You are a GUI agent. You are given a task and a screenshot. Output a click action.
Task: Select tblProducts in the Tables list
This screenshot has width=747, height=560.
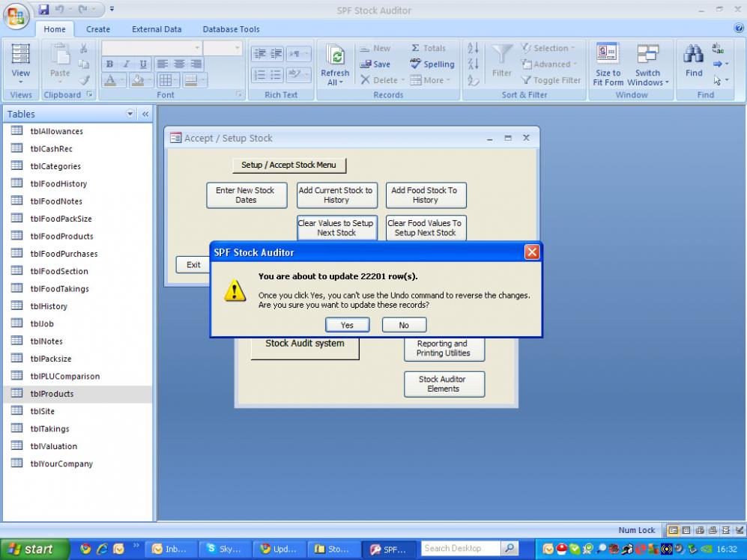click(x=77, y=394)
